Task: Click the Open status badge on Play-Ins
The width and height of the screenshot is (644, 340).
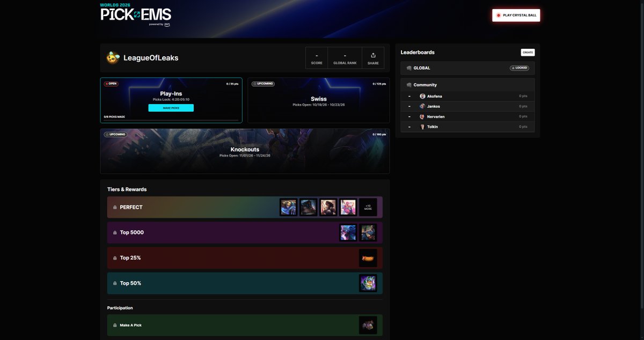Action: click(x=111, y=84)
